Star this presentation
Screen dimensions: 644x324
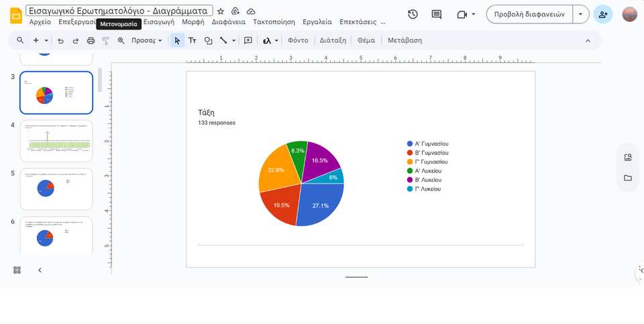[221, 11]
